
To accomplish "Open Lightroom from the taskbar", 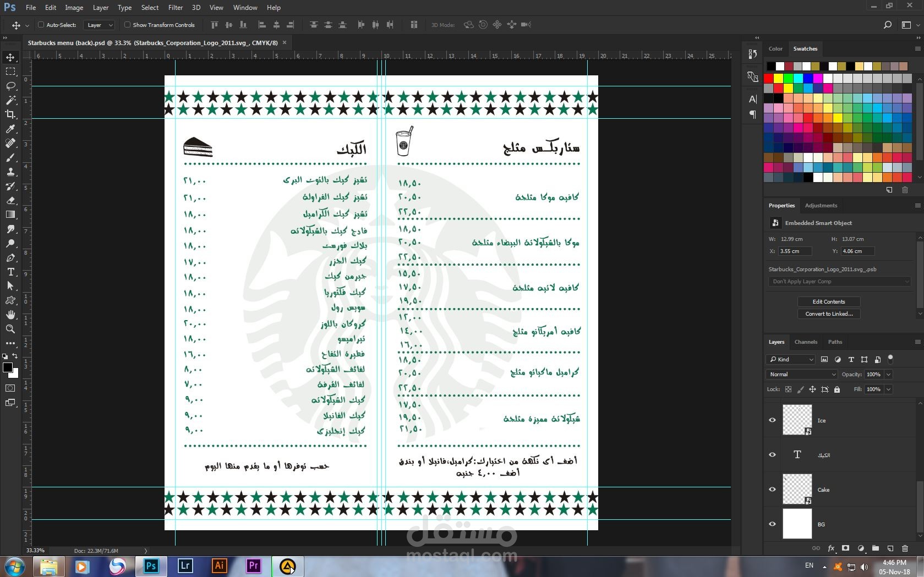I will (x=185, y=566).
